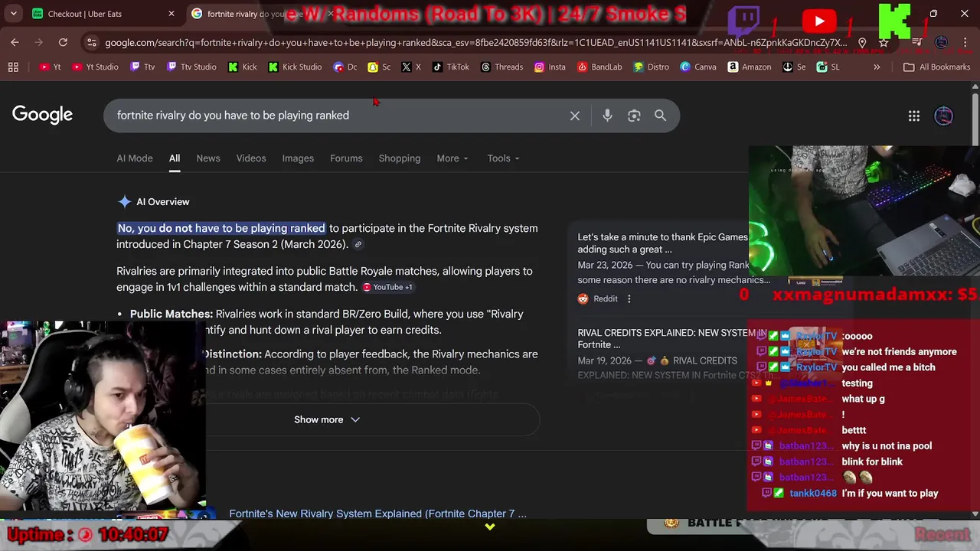980x551 pixels.
Task: Click the address bar URL
Action: [475, 42]
